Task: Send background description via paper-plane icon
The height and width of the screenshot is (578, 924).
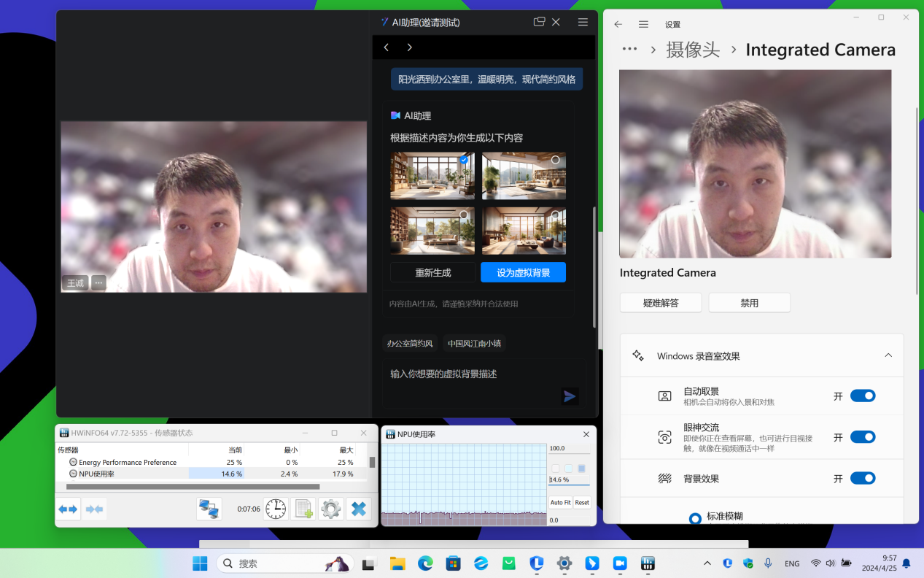Action: [570, 396]
